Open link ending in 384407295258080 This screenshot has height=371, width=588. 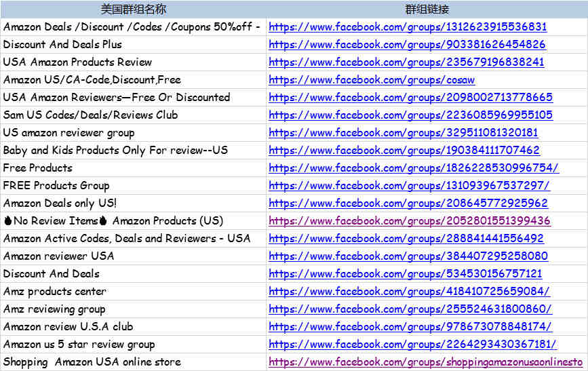point(408,256)
